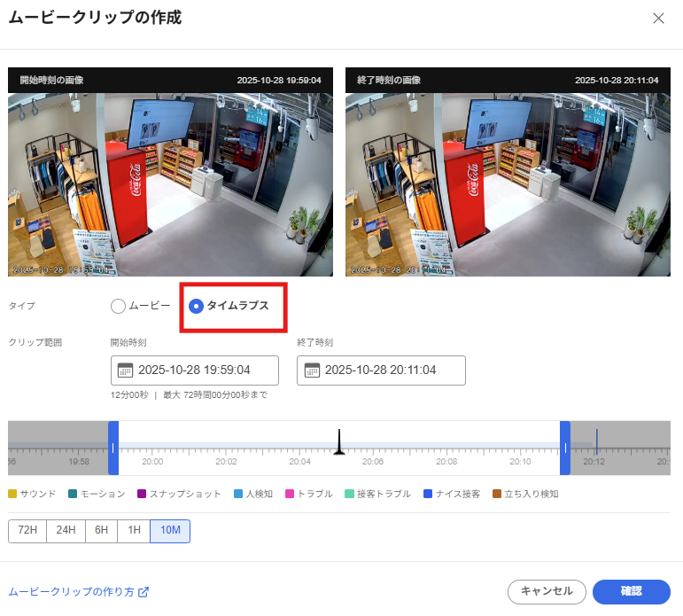683x616 pixels.
Task: Click the right range handle on timeline
Action: click(565, 448)
